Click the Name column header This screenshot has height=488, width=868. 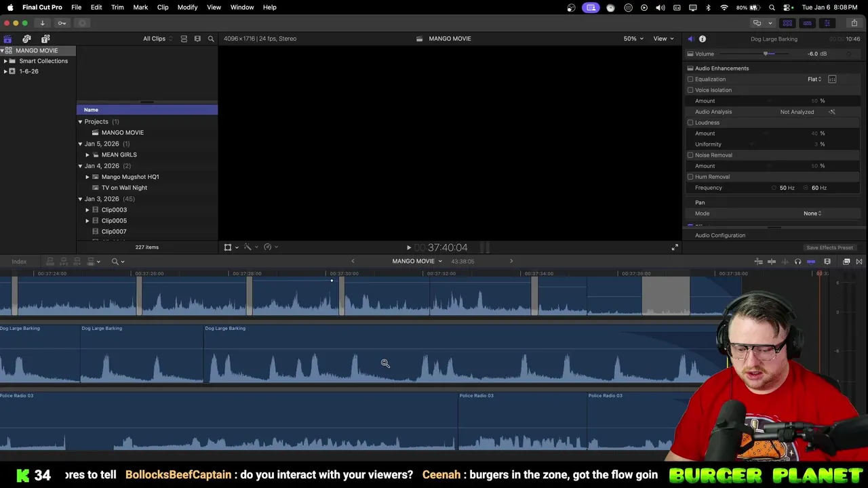click(x=147, y=110)
